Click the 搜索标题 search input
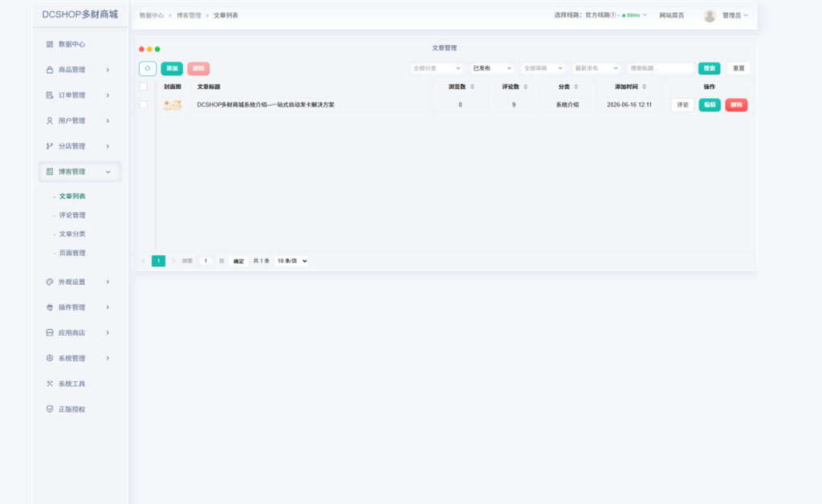This screenshot has height=504, width=822. 660,69
